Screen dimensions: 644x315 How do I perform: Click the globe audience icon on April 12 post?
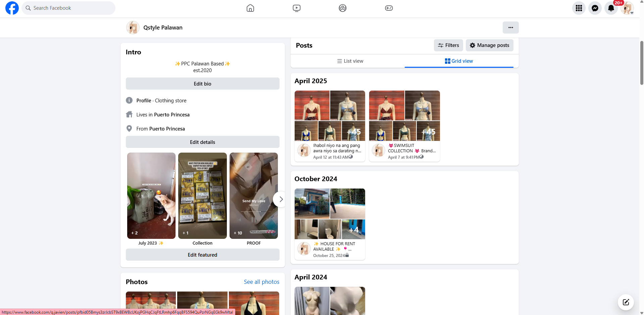(351, 157)
